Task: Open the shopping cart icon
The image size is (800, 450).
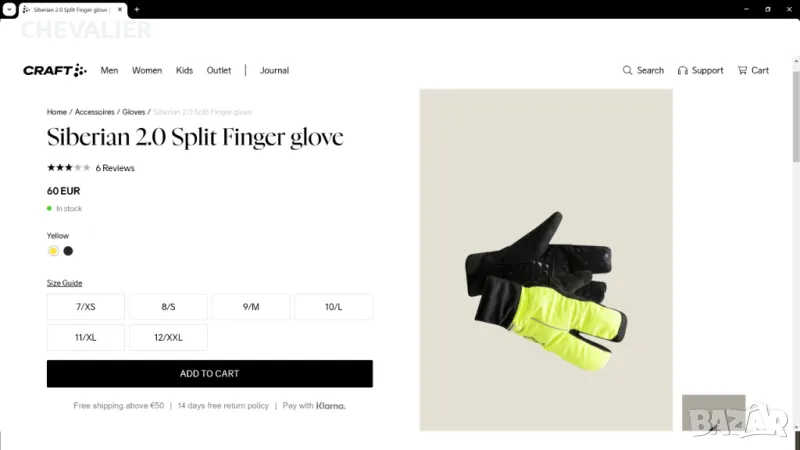Action: click(742, 70)
